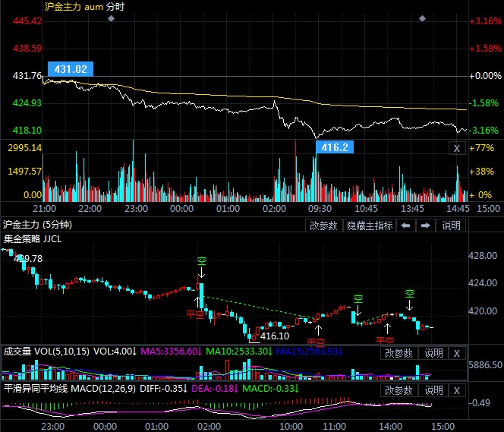504x432 pixels.
Task: Close the 成交量 VOL indicator panel
Action: point(456,353)
